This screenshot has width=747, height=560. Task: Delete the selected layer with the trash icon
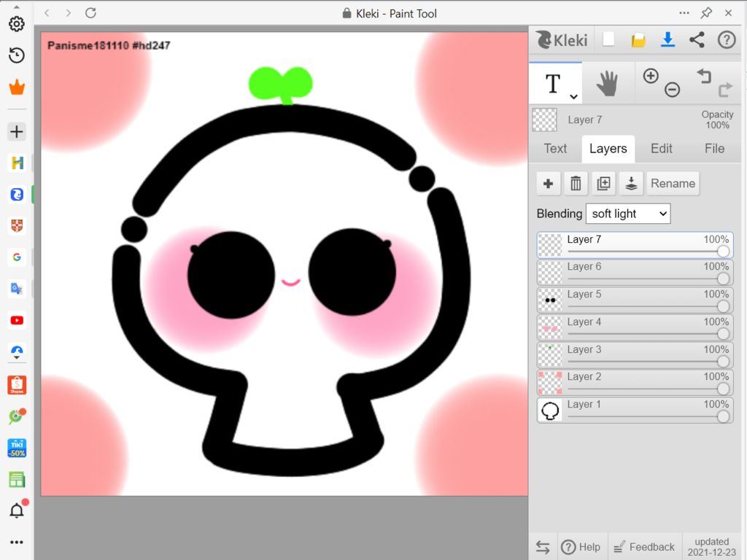pos(576,183)
